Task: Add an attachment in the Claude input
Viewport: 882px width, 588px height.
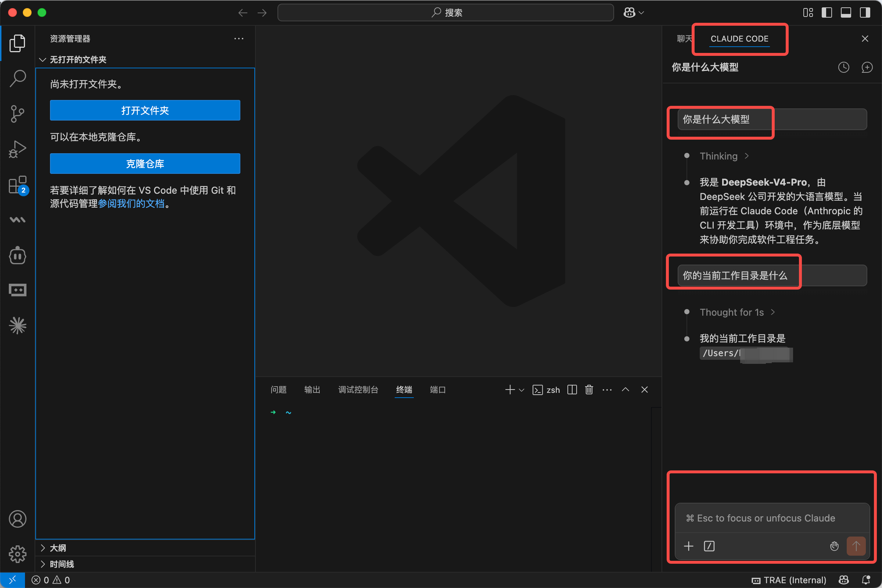Action: point(688,546)
